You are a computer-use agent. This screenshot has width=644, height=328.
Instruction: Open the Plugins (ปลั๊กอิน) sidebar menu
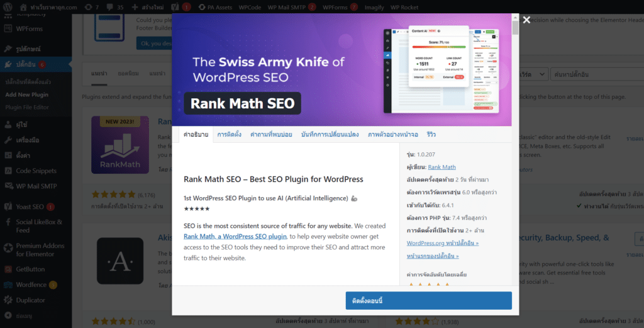36,65
